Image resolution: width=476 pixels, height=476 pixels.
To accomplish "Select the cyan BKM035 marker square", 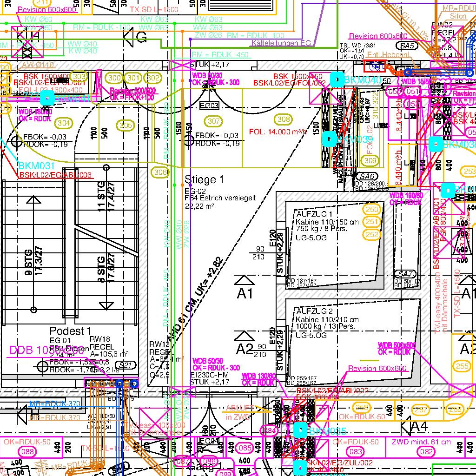I will click(x=301, y=430).
